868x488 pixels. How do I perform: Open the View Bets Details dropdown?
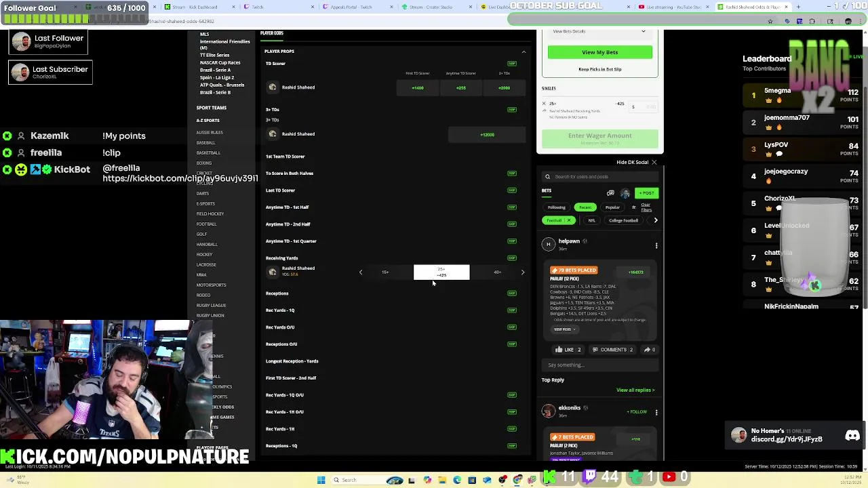[599, 32]
